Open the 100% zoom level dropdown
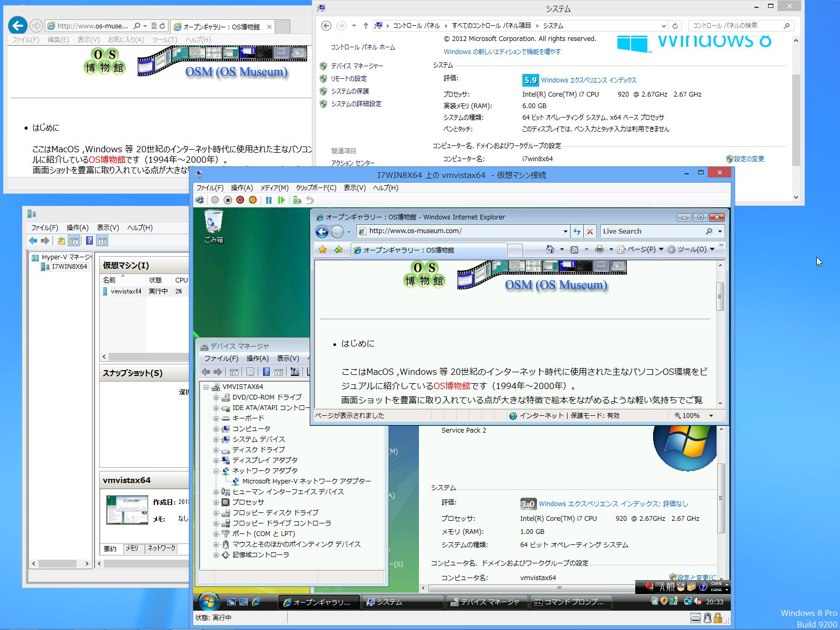This screenshot has width=840, height=630. (711, 415)
